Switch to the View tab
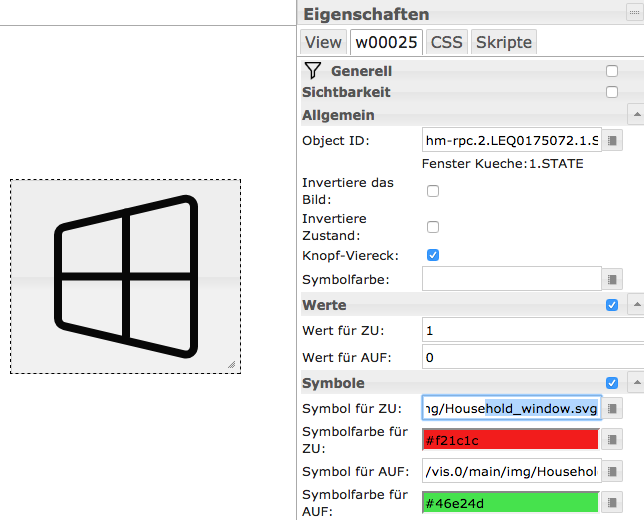This screenshot has height=520, width=644. [323, 42]
